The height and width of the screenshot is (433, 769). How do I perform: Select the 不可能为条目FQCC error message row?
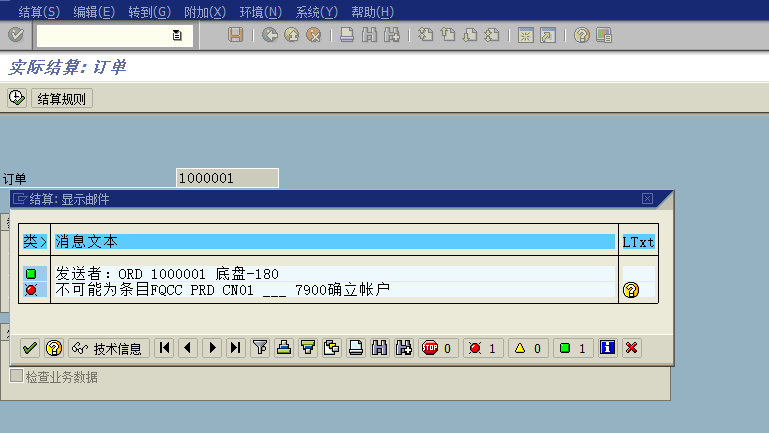(334, 290)
